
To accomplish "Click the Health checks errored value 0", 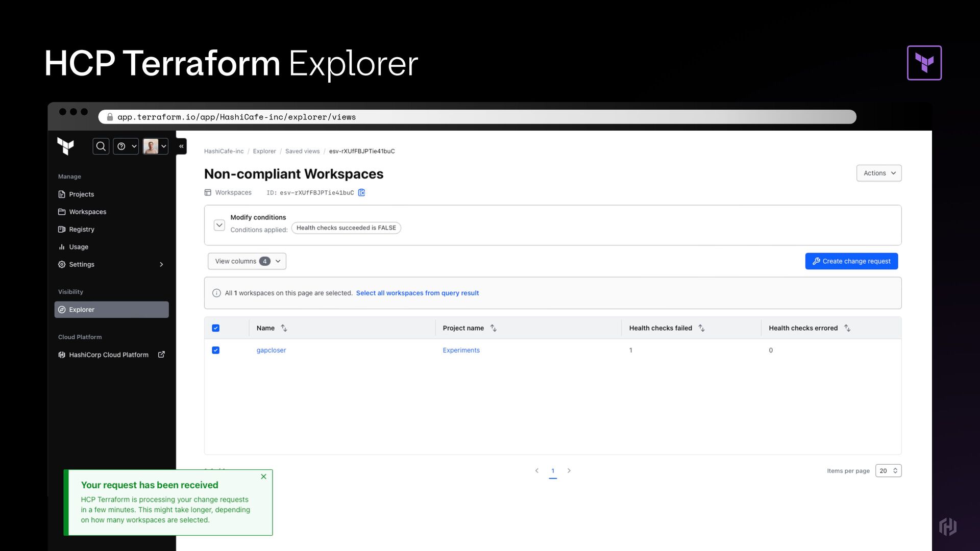I will click(x=771, y=350).
